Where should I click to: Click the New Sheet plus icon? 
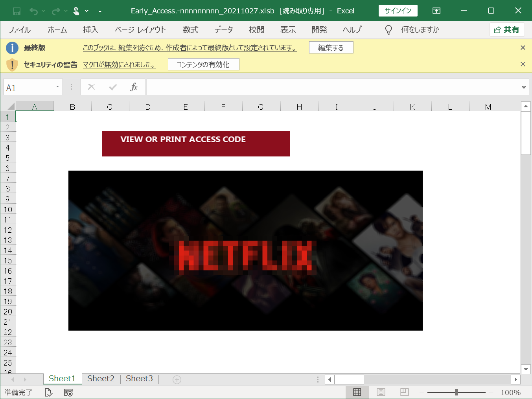click(177, 379)
